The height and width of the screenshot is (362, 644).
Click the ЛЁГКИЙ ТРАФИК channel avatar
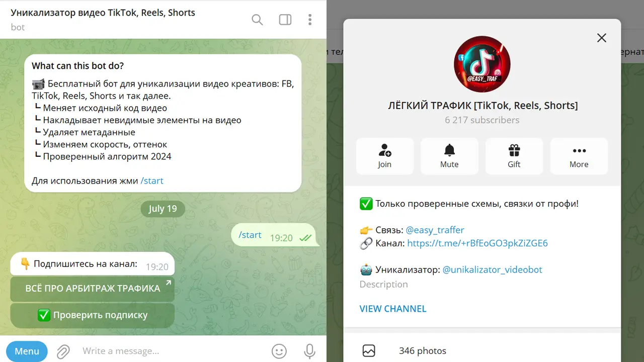point(482,64)
